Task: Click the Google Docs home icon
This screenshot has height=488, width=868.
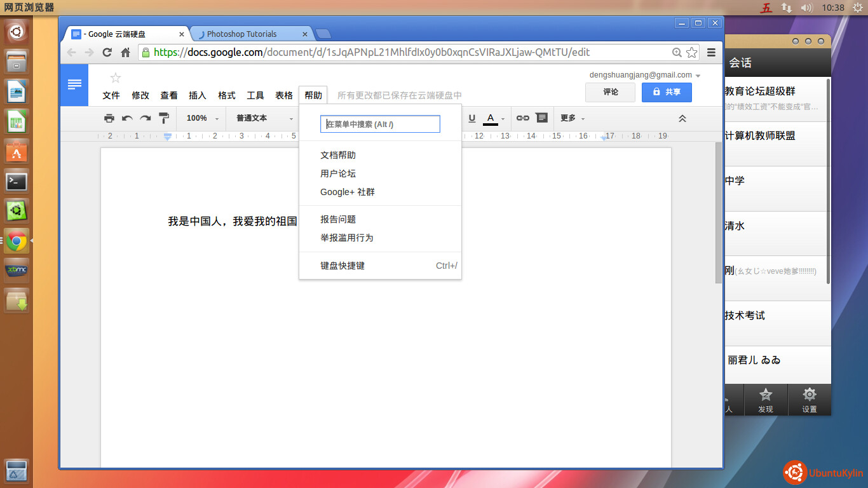Action: click(x=74, y=85)
